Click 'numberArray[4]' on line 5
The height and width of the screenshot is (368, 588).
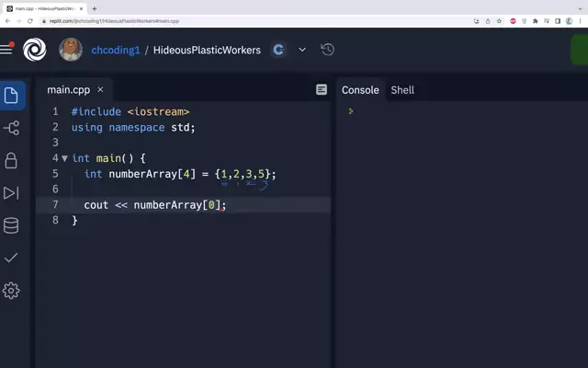pos(152,174)
